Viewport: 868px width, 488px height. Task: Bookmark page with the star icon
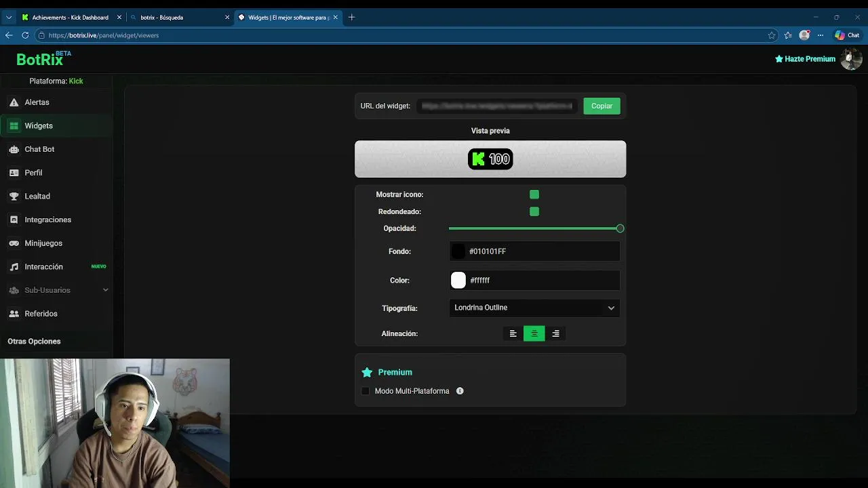pos(772,35)
